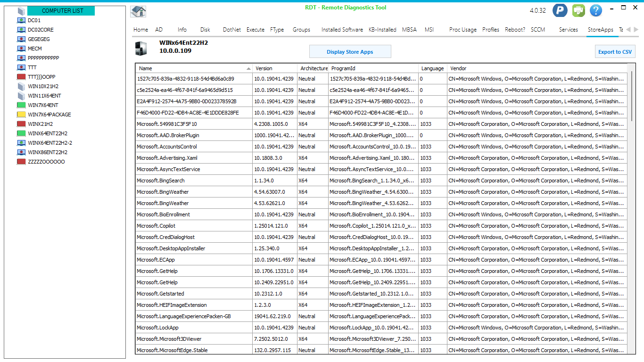Open the SCCM tab
This screenshot has height=362, width=644.
click(x=538, y=29)
